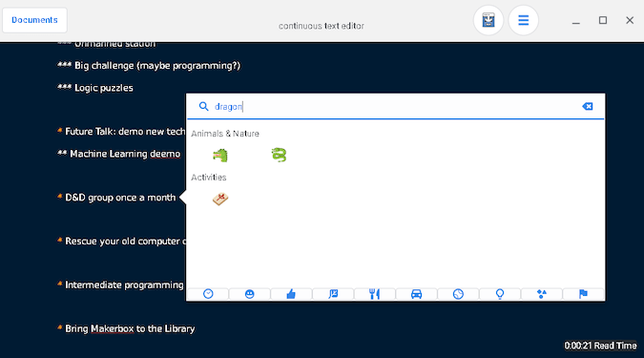Screen dimensions: 644x358
Task: Switch to the Symbols emoji tab
Action: coord(542,294)
